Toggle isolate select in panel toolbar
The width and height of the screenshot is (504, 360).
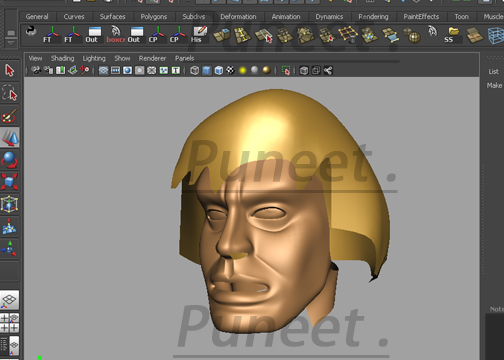[x=286, y=70]
